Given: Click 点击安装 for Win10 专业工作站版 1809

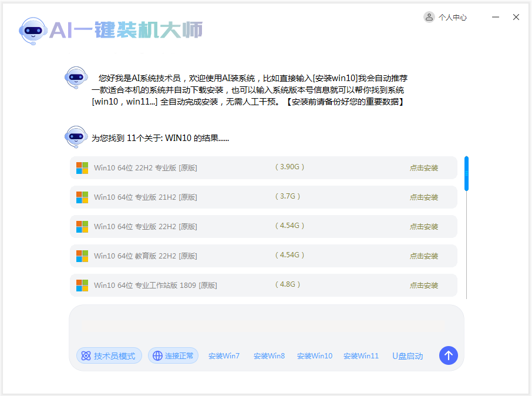Looking at the screenshot, I should pos(424,286).
